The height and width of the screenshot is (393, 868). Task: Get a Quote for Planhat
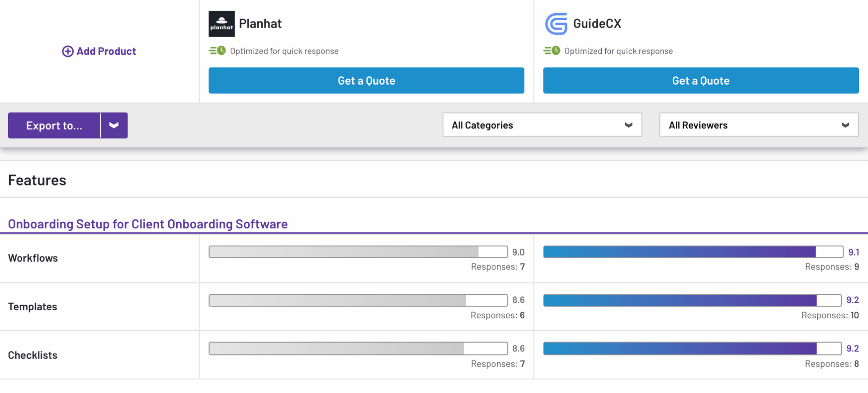click(x=366, y=80)
